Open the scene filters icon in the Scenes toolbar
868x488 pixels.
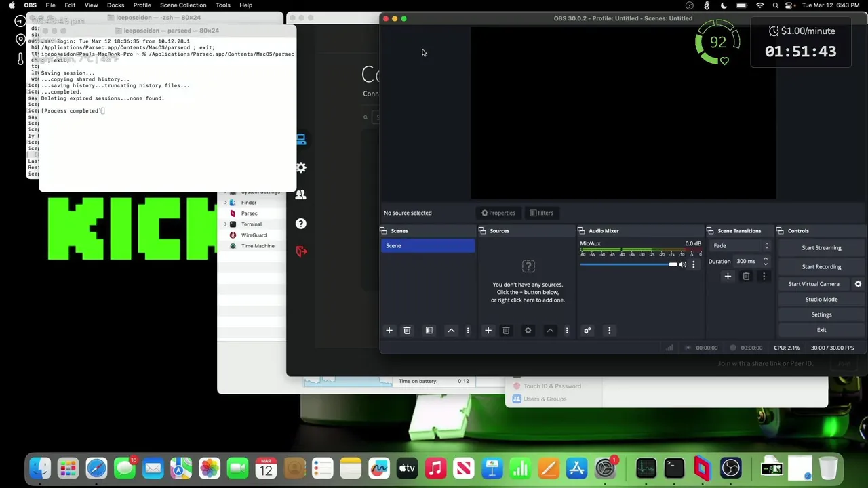429,331
